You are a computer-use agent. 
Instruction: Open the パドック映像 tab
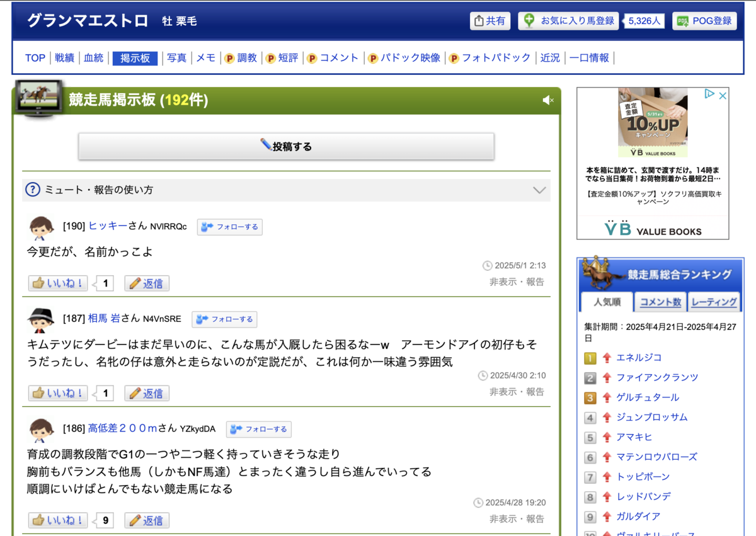pos(404,58)
